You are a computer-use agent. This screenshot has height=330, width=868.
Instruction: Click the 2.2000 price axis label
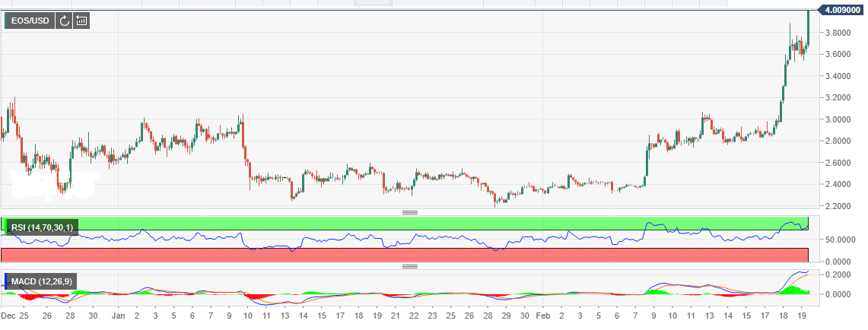coord(838,206)
